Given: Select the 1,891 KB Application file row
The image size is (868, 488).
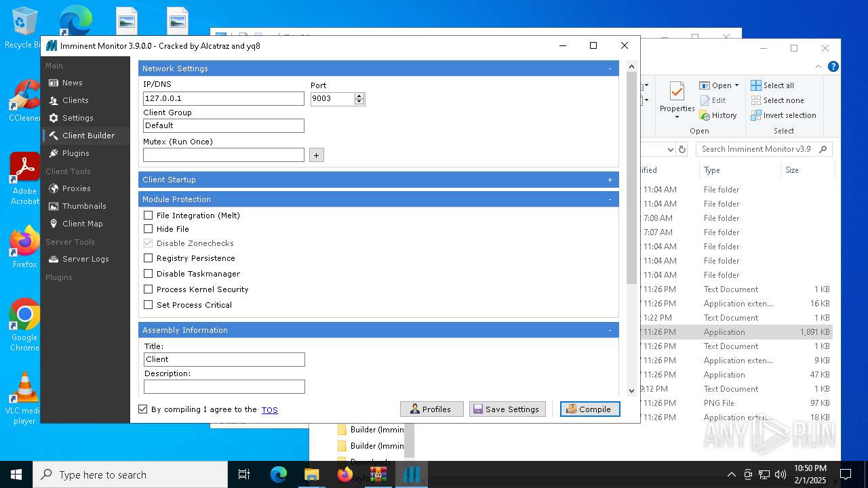Looking at the screenshot, I should 736,332.
